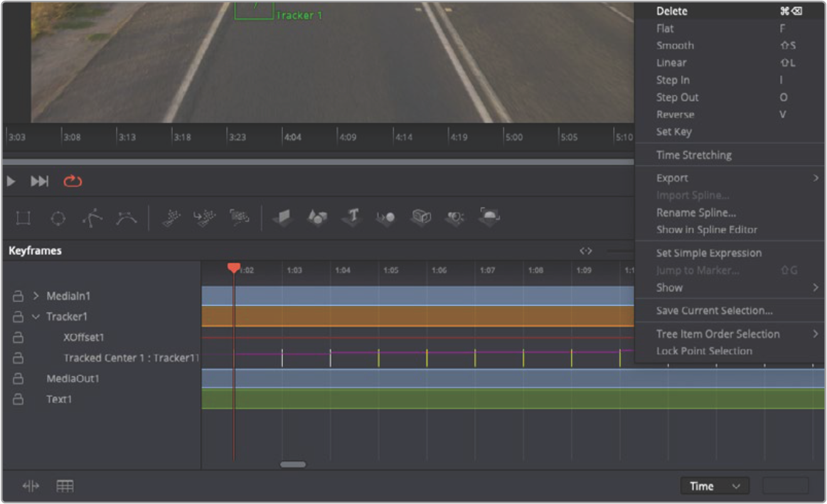Screen dimensions: 827x504
Task: Click the red playhead marker
Action: [x=233, y=268]
